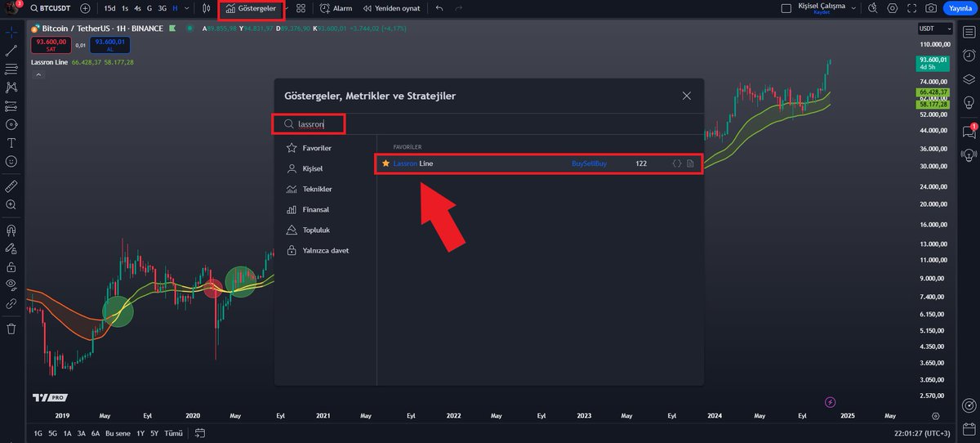Close the indicators dialog
The height and width of the screenshot is (443, 980).
point(687,96)
